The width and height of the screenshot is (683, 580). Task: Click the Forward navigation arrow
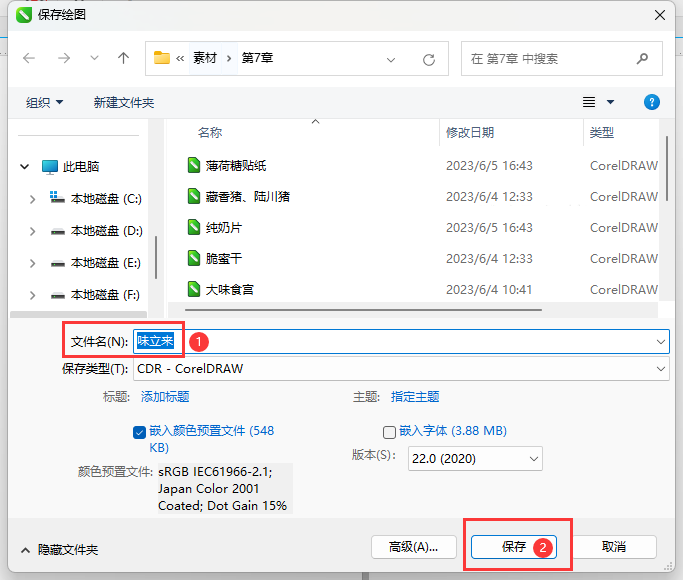click(x=64, y=58)
